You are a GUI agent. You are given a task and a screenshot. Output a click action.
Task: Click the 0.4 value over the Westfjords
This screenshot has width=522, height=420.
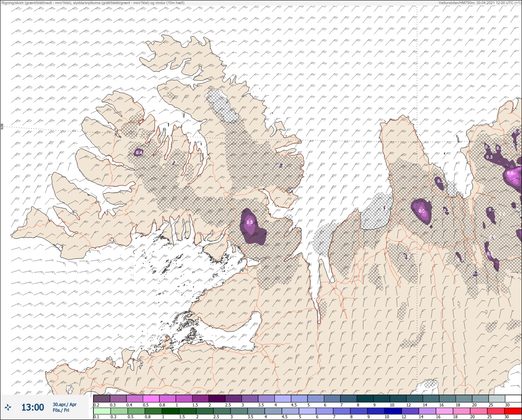point(139,153)
